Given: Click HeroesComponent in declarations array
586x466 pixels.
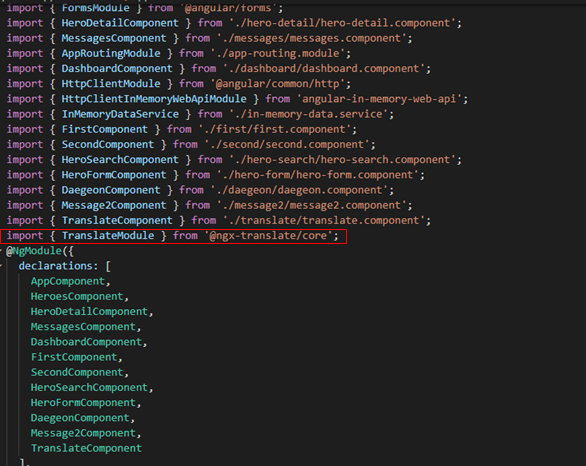Looking at the screenshot, I should [77, 296].
